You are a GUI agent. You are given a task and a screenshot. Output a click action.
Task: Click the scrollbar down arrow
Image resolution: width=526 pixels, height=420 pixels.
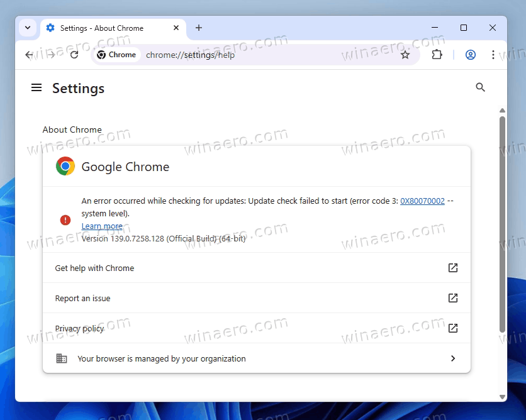502,397
